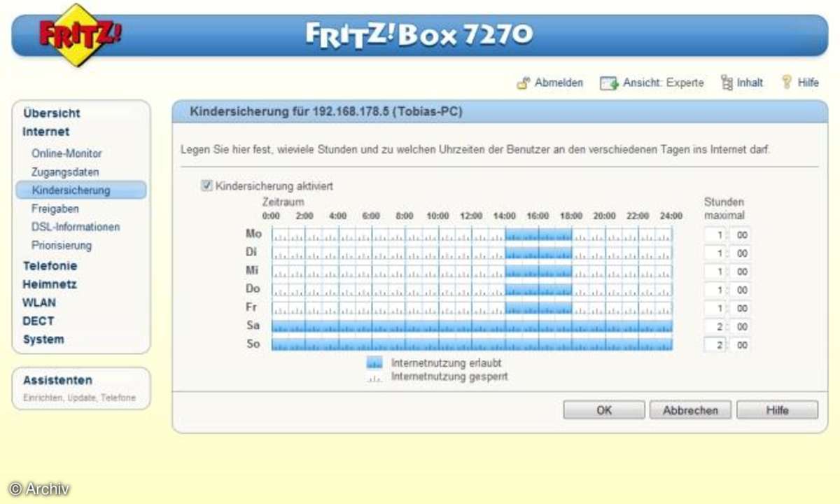The height and width of the screenshot is (504, 840).
Task: Click the Monday hours field
Action: [715, 234]
